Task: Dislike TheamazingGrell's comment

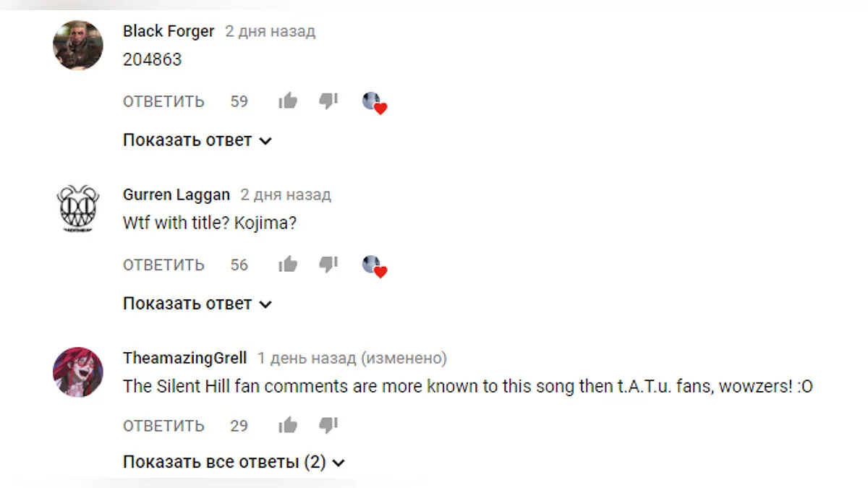Action: [x=328, y=425]
